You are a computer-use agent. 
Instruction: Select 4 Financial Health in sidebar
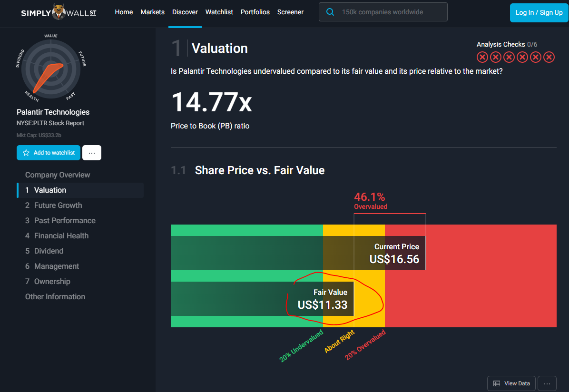pyautogui.click(x=57, y=236)
